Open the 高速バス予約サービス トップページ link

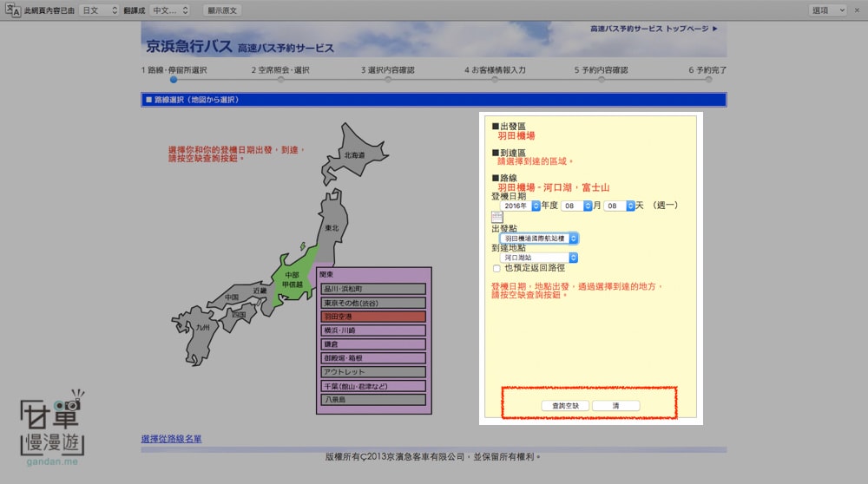654,29
